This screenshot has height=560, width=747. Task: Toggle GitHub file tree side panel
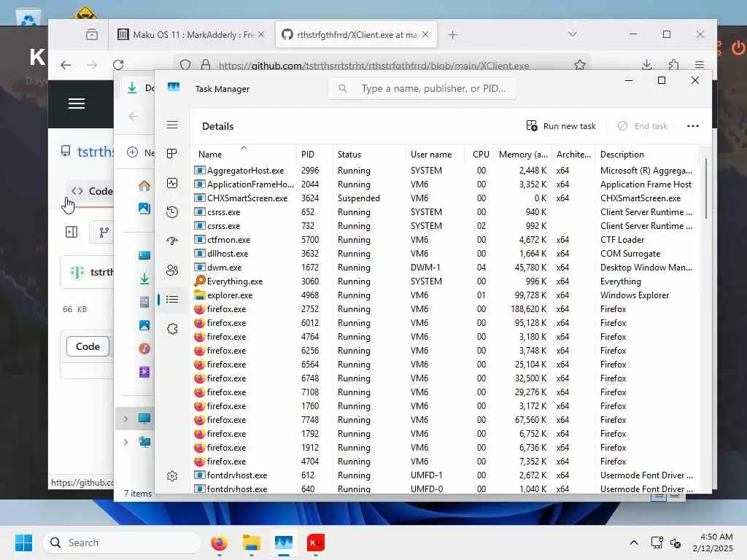coord(71,232)
